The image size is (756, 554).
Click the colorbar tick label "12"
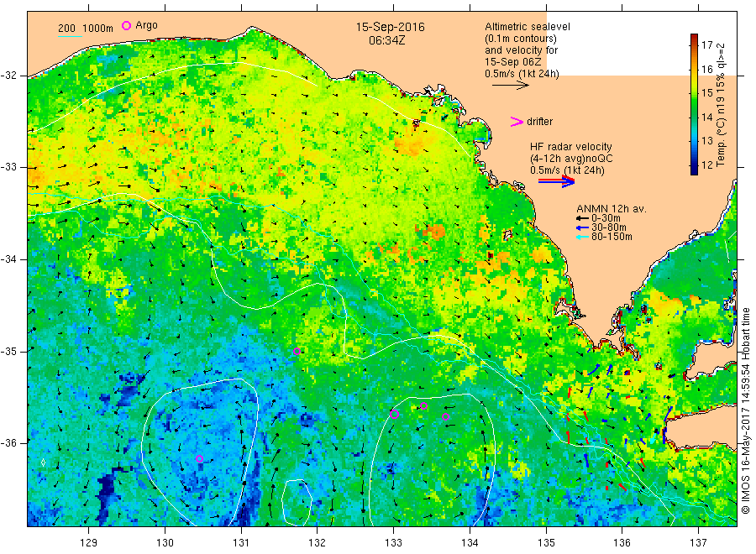(706, 165)
